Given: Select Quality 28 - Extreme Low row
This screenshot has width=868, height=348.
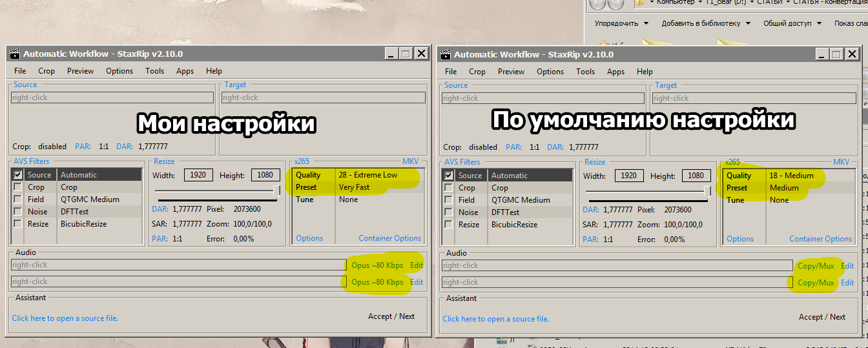Looking at the screenshot, I should 358,175.
